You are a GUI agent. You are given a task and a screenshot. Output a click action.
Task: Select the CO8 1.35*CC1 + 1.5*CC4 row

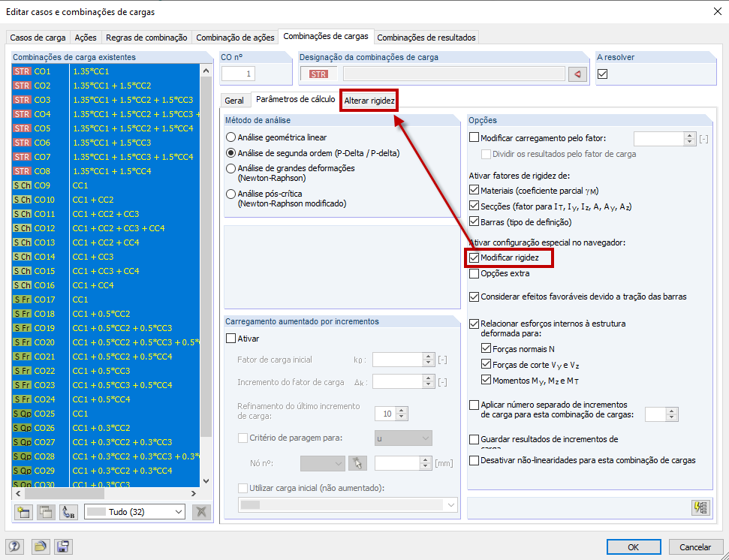[x=106, y=171]
